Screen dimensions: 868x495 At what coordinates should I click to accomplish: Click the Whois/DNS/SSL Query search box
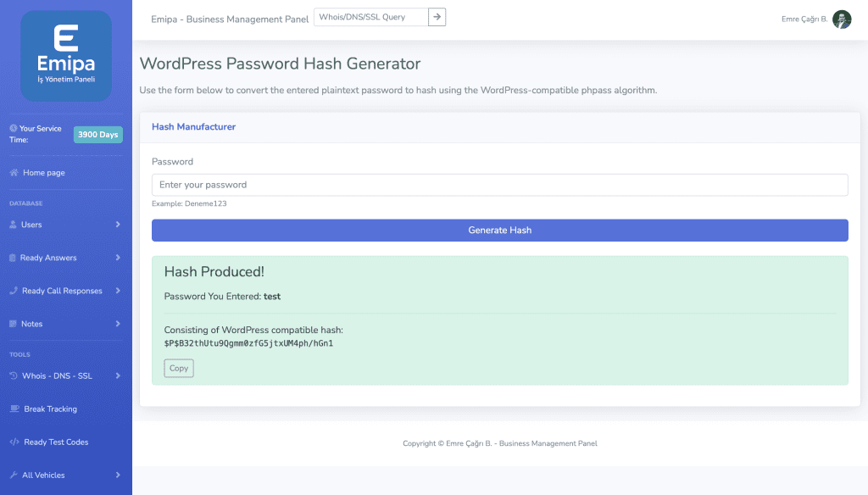pyautogui.click(x=370, y=17)
